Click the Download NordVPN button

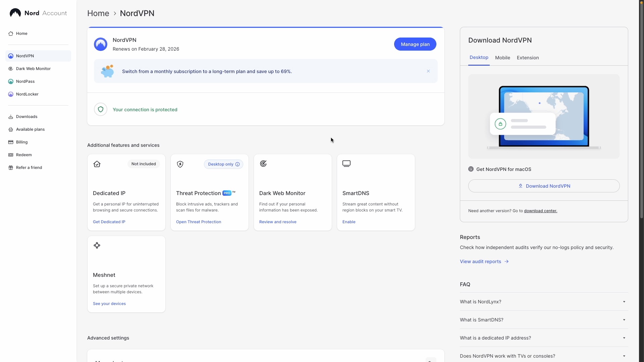[544, 186]
